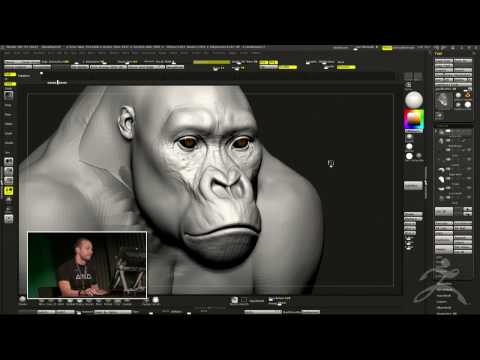Click the current brush thumbnail atop left shelf
Viewport: 480px width, 360px height.
coord(9,95)
